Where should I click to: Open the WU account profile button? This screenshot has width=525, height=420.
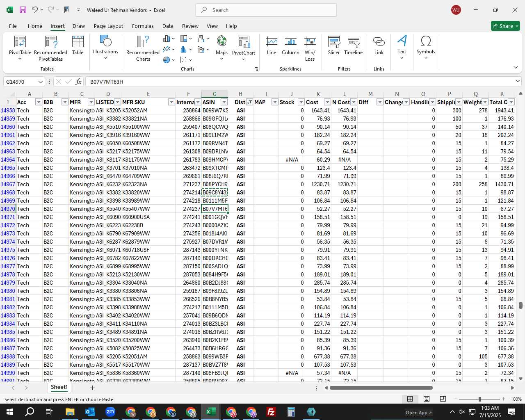[456, 10]
